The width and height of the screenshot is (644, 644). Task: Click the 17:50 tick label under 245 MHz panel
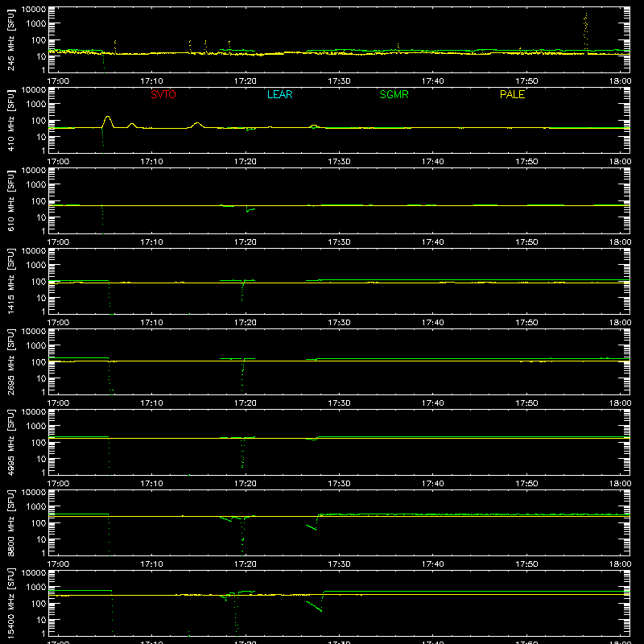tap(526, 81)
